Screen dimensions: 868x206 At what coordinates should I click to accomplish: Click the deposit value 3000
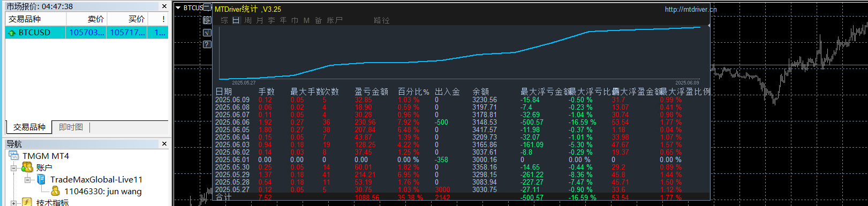click(442, 189)
